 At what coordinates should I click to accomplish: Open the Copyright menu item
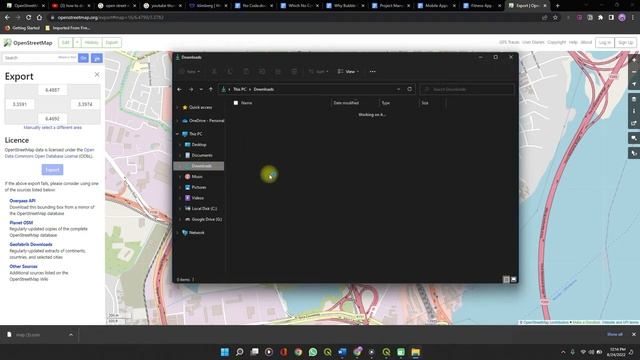point(557,42)
